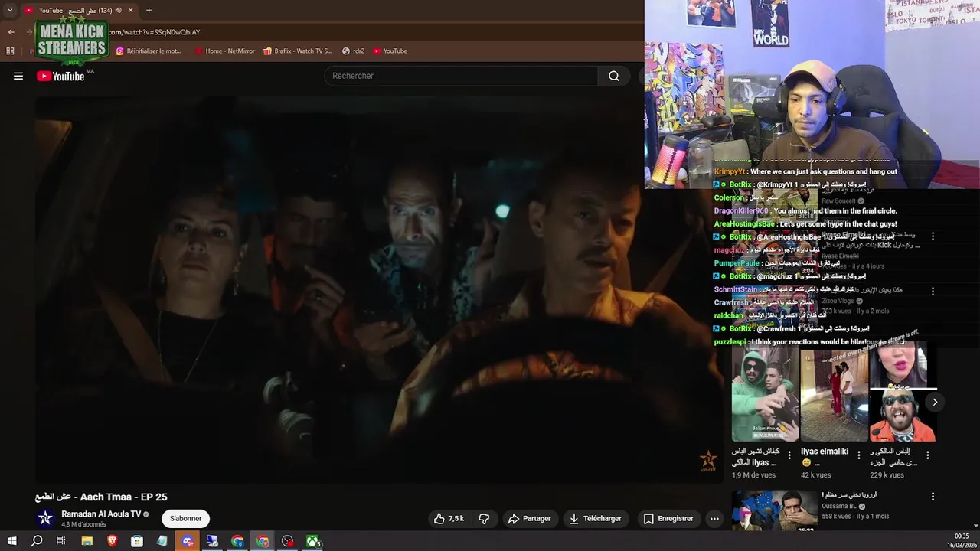The width and height of the screenshot is (980, 551).
Task: Click the magnifier search button
Action: point(614,76)
